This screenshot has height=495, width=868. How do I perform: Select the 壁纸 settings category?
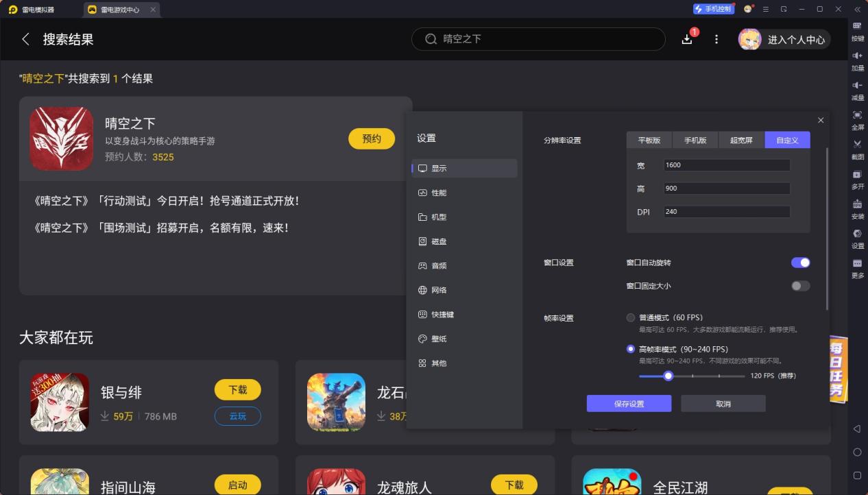(464, 339)
